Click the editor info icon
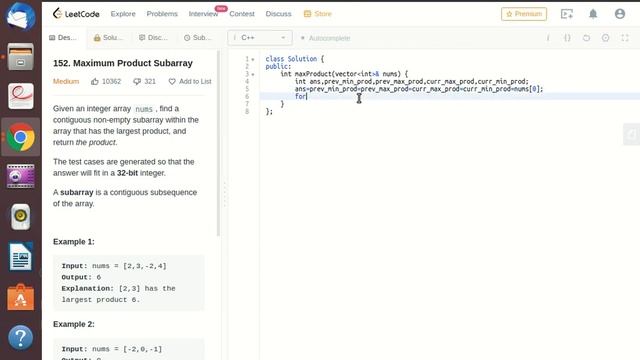Image resolution: width=640 pixels, height=360 pixels. (x=548, y=38)
